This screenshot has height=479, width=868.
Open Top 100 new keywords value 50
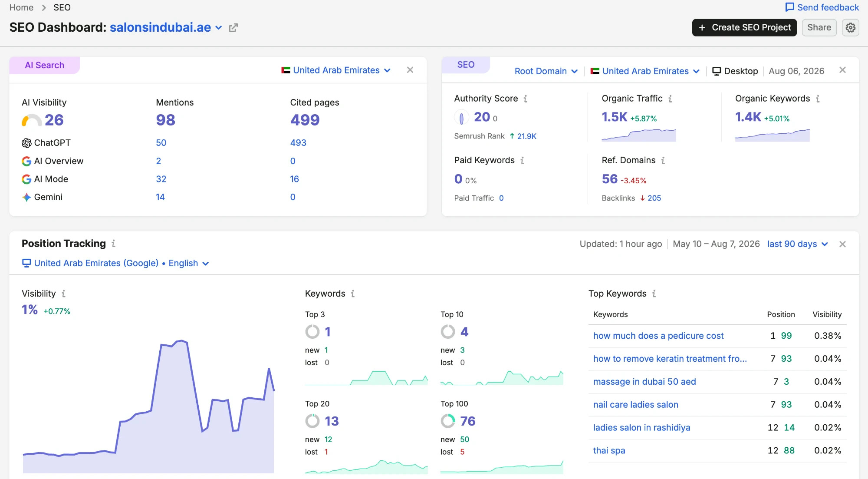(464, 439)
